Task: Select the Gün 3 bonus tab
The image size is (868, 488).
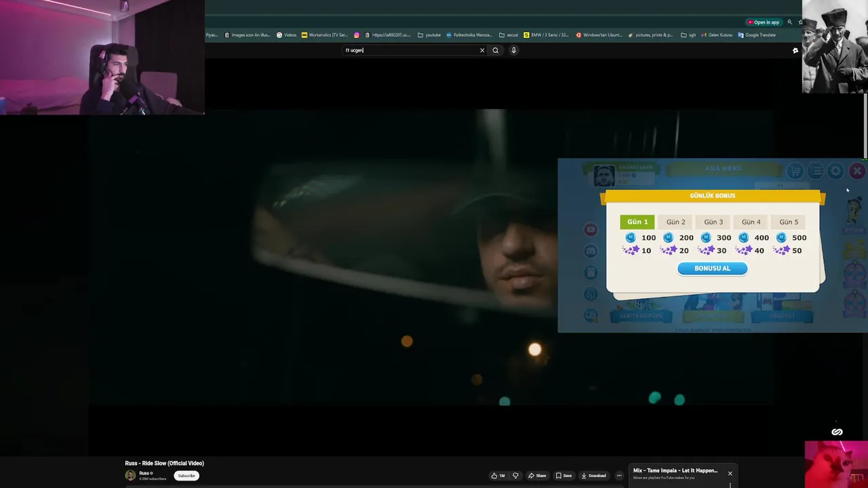Action: [713, 222]
